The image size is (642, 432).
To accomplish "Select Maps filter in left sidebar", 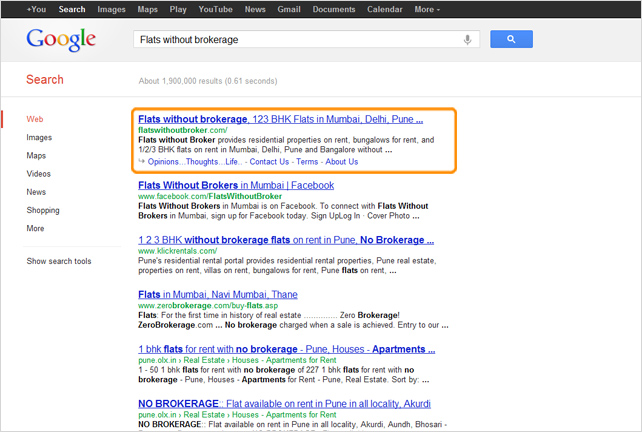I will 36,156.
